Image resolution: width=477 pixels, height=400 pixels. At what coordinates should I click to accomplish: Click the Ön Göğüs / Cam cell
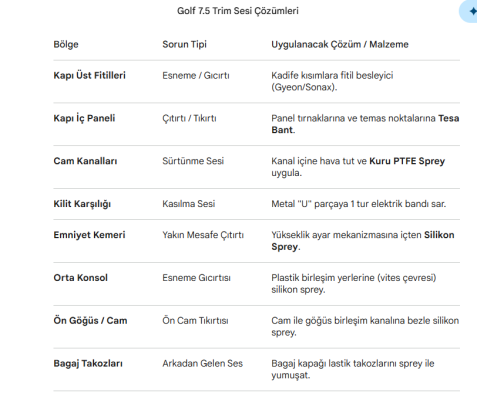pyautogui.click(x=90, y=321)
